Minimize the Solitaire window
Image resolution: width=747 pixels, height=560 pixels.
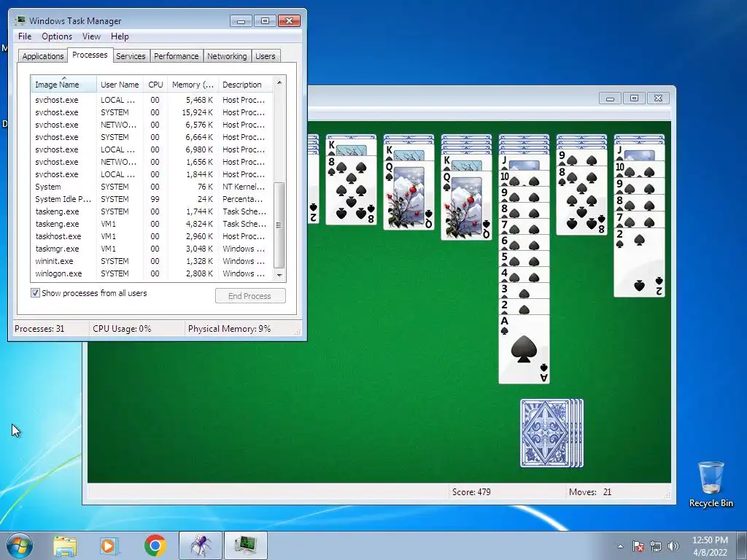[x=610, y=98]
